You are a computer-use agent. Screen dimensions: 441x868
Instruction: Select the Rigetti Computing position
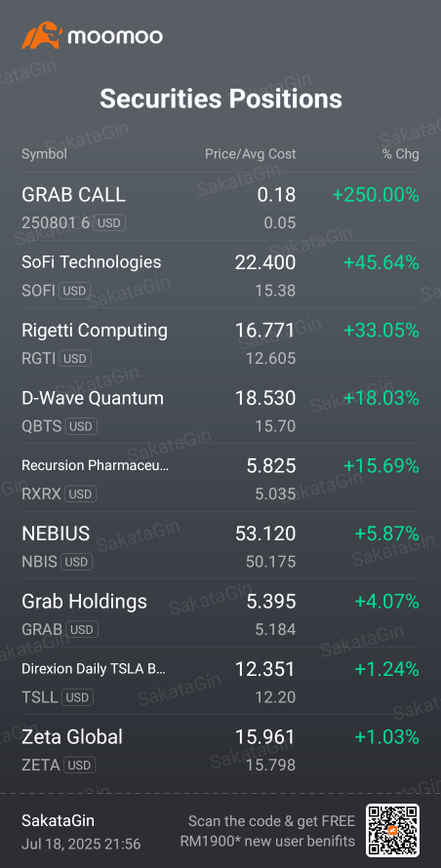220,342
